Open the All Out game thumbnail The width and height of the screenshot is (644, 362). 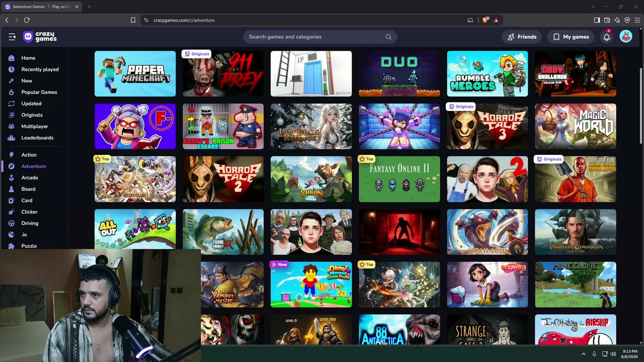pyautogui.click(x=135, y=229)
